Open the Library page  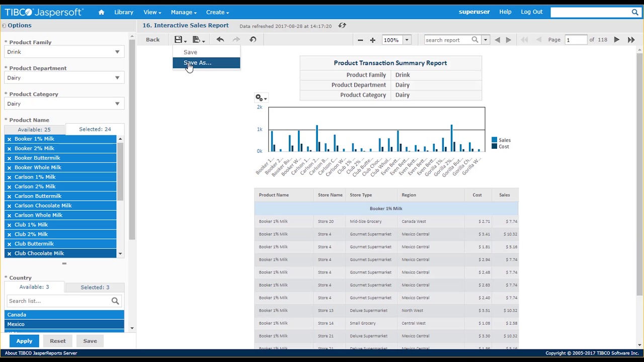coord(124,12)
